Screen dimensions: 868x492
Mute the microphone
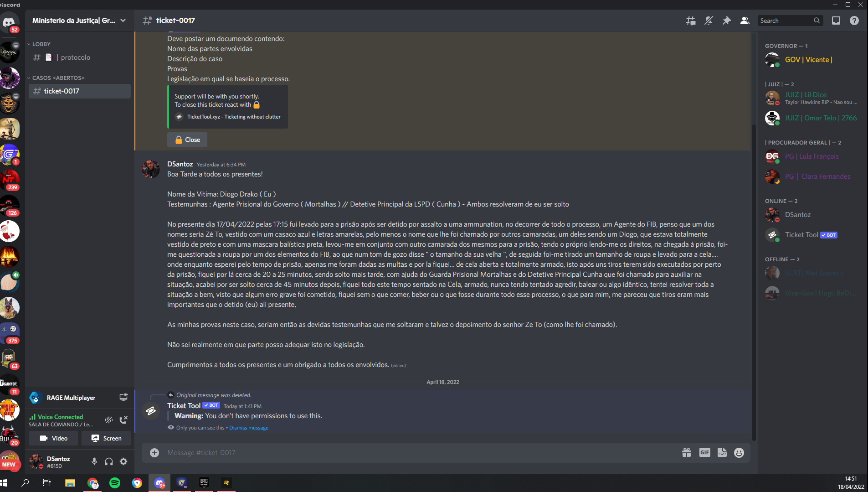[94, 461]
